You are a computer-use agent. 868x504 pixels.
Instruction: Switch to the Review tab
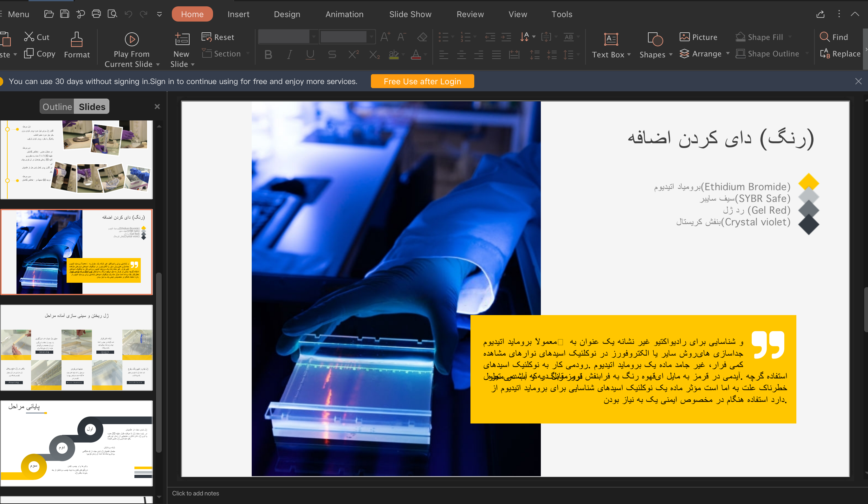470,14
